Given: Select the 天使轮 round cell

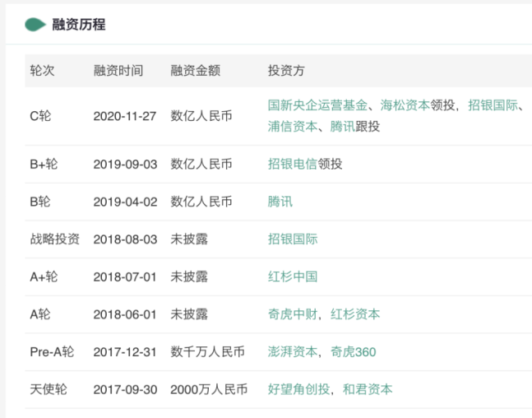Looking at the screenshot, I should pos(49,389).
